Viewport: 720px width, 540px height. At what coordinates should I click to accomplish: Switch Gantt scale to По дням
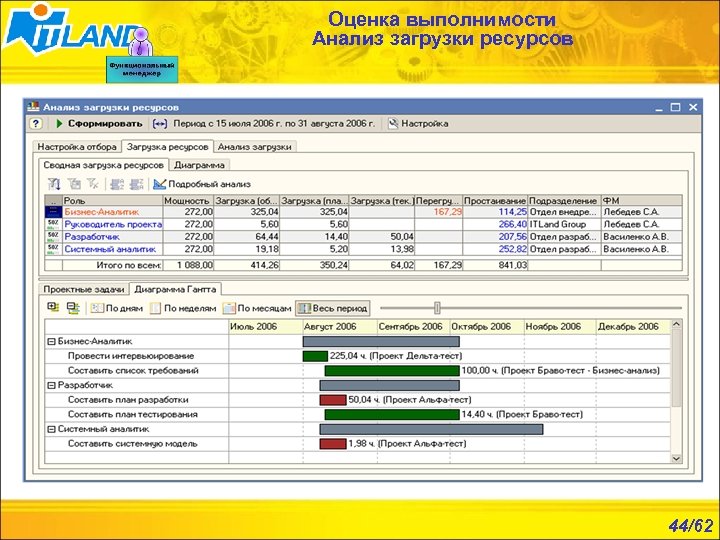coord(117,308)
